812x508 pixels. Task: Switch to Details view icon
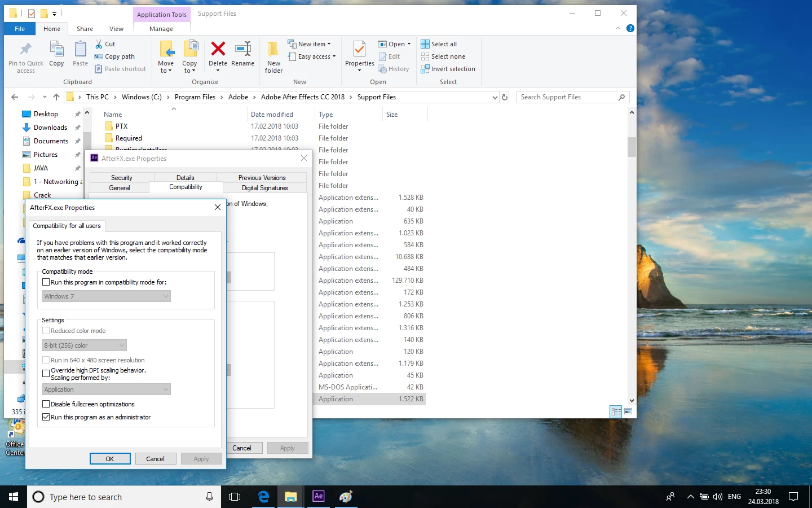point(616,411)
